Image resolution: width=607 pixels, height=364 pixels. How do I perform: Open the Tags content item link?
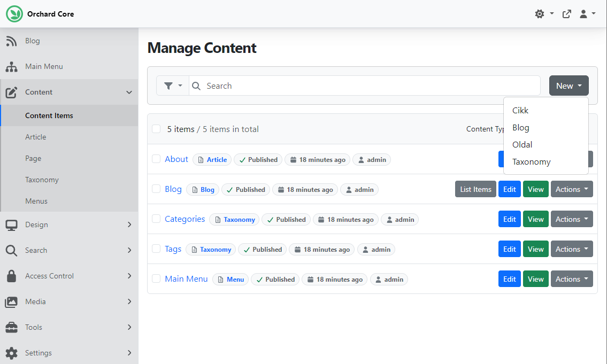(x=173, y=249)
